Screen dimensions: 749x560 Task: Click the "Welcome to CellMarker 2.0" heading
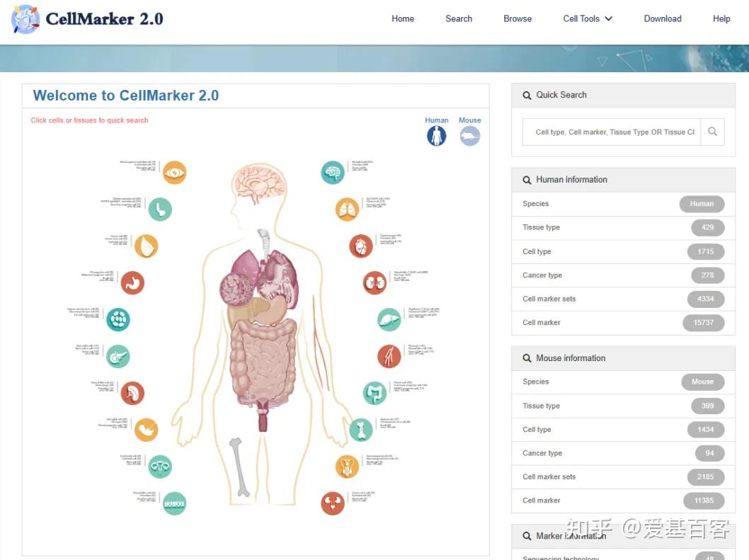[x=125, y=96]
